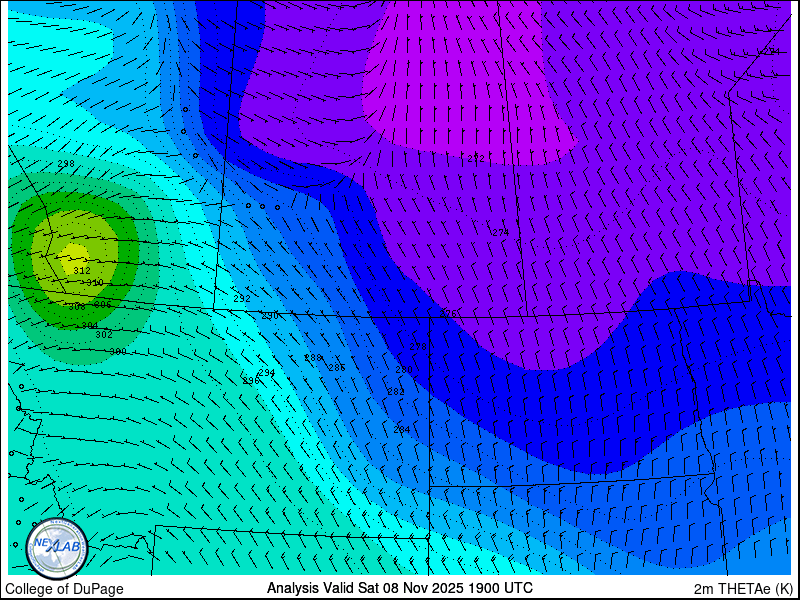Click the 304 contour label
The height and width of the screenshot is (600, 800).
click(x=90, y=326)
